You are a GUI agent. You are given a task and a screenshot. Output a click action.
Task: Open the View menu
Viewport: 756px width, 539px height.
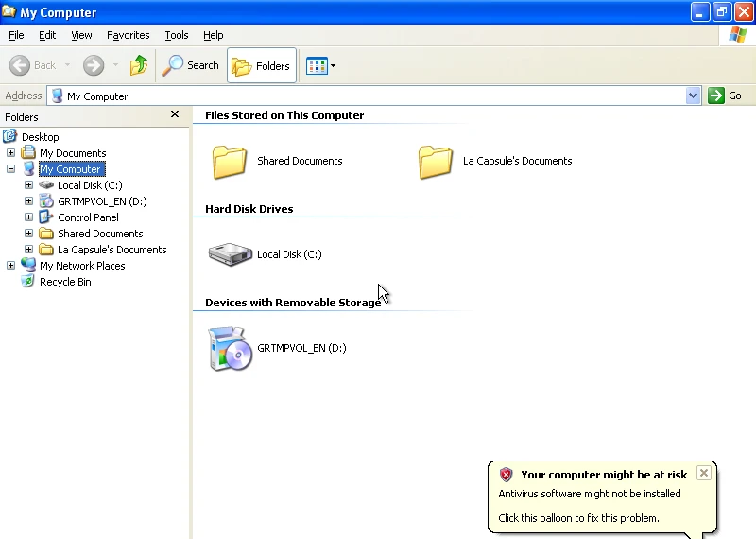81,35
